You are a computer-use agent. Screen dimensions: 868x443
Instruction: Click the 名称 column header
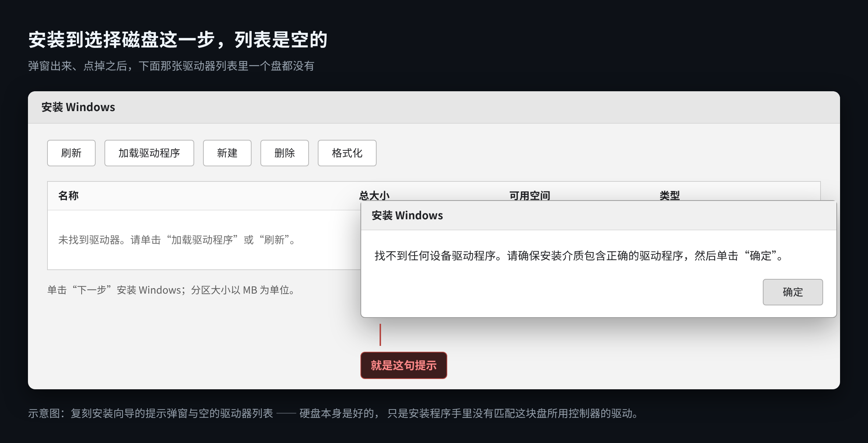tap(68, 196)
